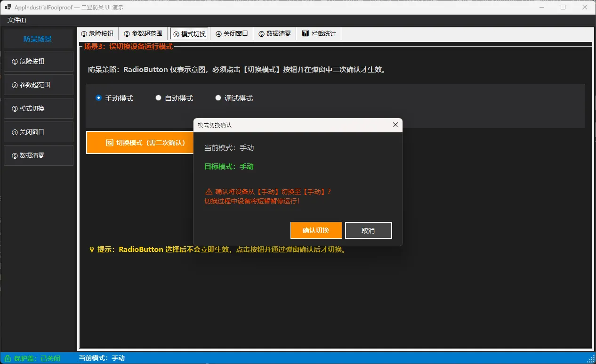Click the 当前模式: 手动 status bar text
The width and height of the screenshot is (596, 364).
(102, 358)
